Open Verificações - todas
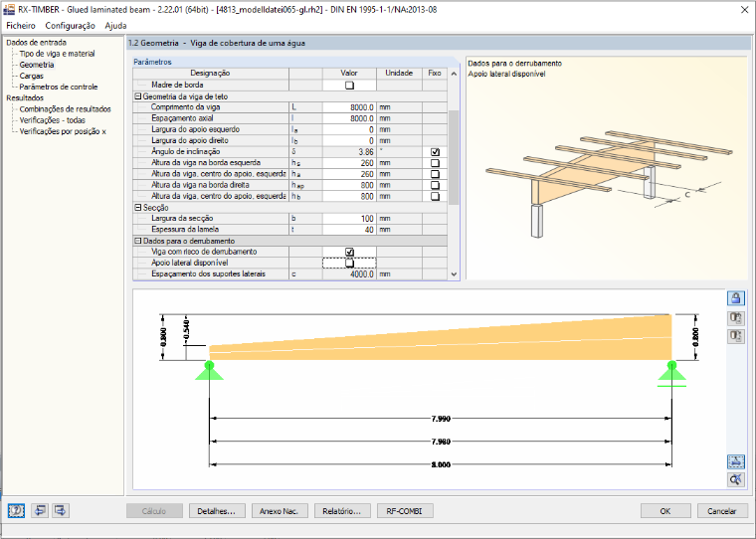Image resolution: width=756 pixels, height=539 pixels. [x=52, y=120]
